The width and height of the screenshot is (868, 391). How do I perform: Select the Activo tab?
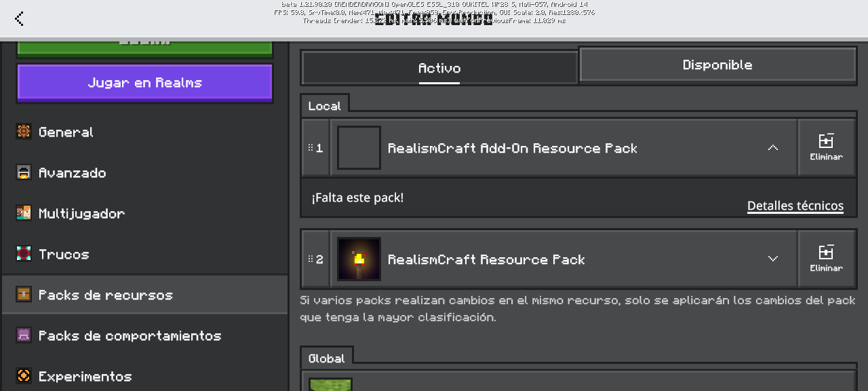pyautogui.click(x=439, y=68)
